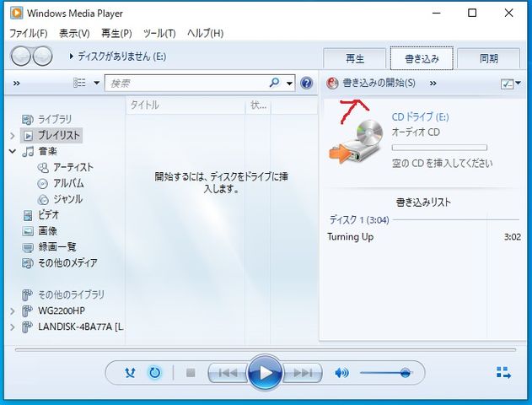Click the 録画一覧 recorded TV icon

pos(28,247)
